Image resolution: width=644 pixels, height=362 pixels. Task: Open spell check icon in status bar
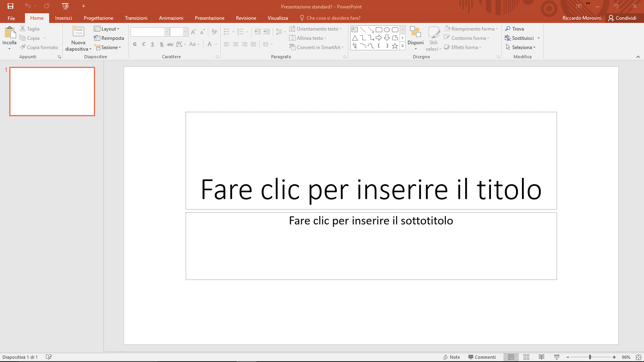point(49,357)
